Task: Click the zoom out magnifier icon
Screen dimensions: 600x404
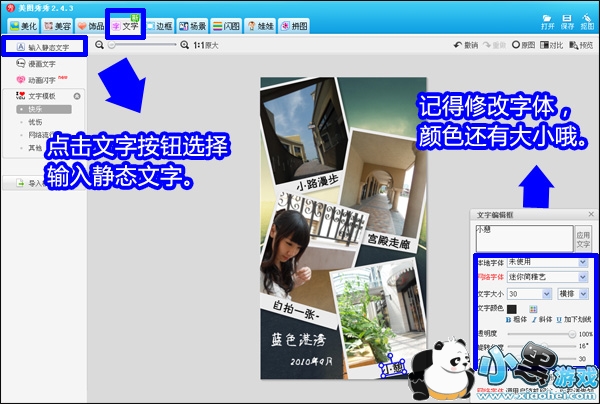Action: pos(99,45)
